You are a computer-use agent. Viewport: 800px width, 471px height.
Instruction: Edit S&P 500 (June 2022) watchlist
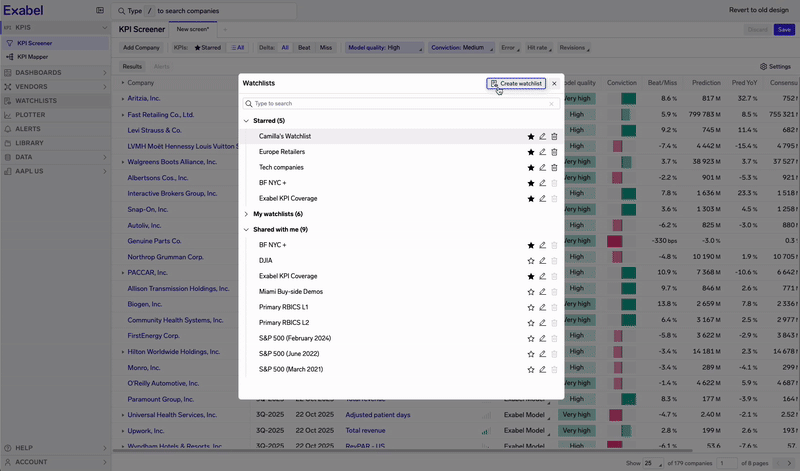click(x=542, y=354)
